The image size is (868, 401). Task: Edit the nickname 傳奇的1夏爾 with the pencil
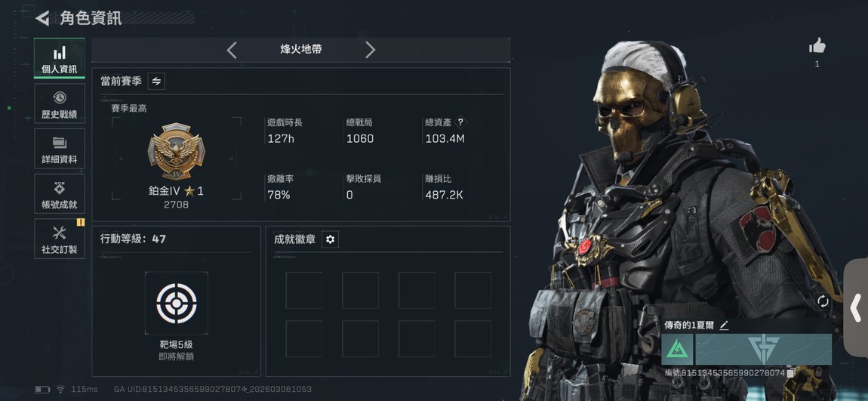point(724,325)
